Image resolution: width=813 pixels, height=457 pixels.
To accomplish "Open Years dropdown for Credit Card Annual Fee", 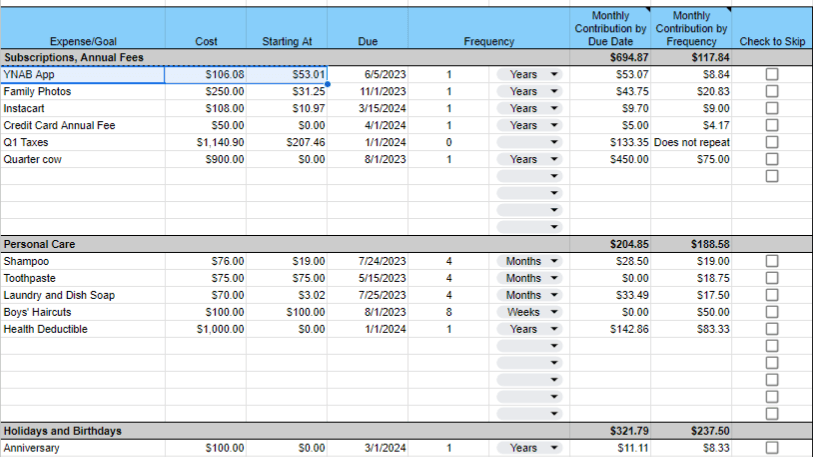I will point(529,125).
